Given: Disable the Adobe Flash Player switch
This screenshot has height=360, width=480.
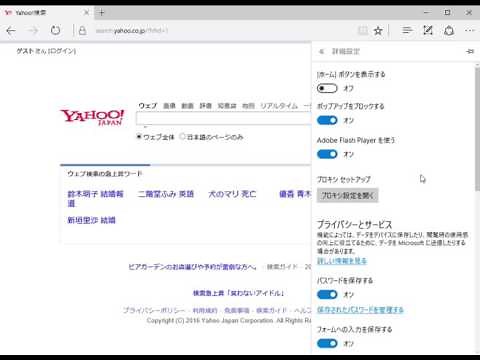Looking at the screenshot, I should click(x=327, y=154).
